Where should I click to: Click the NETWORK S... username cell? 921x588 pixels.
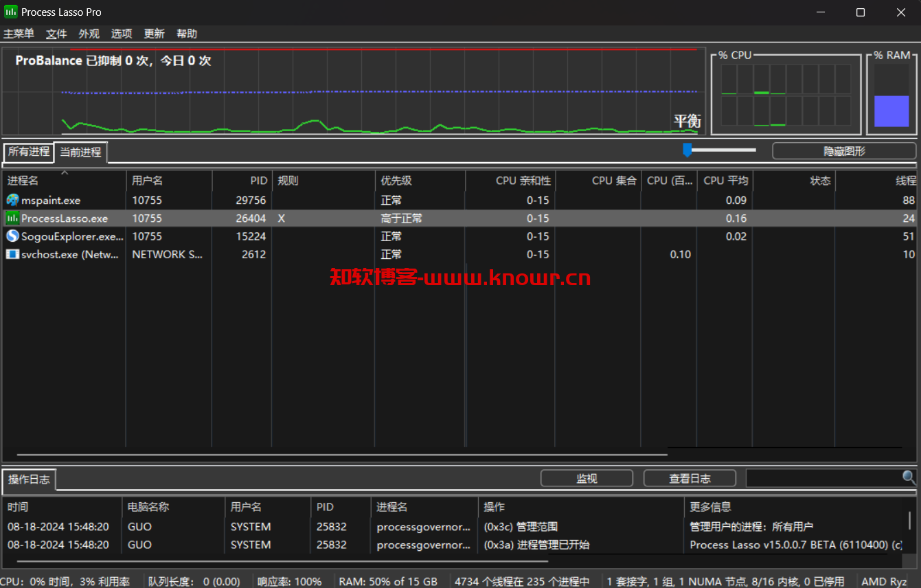point(168,254)
